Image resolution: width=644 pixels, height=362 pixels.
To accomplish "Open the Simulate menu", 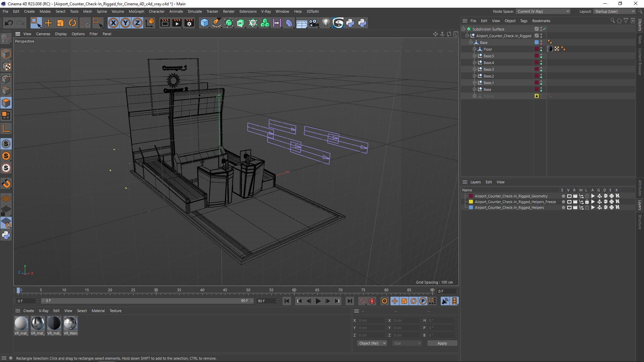I will [195, 11].
